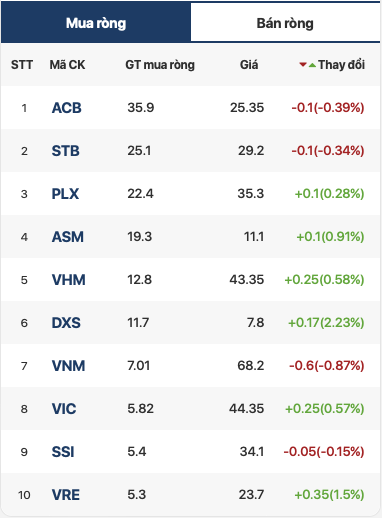This screenshot has height=518, width=382.
Task: Click the Giá column header
Action: tap(249, 65)
